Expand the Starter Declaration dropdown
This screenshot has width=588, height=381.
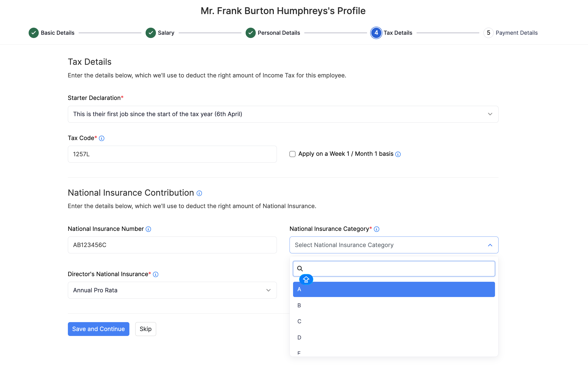point(283,114)
